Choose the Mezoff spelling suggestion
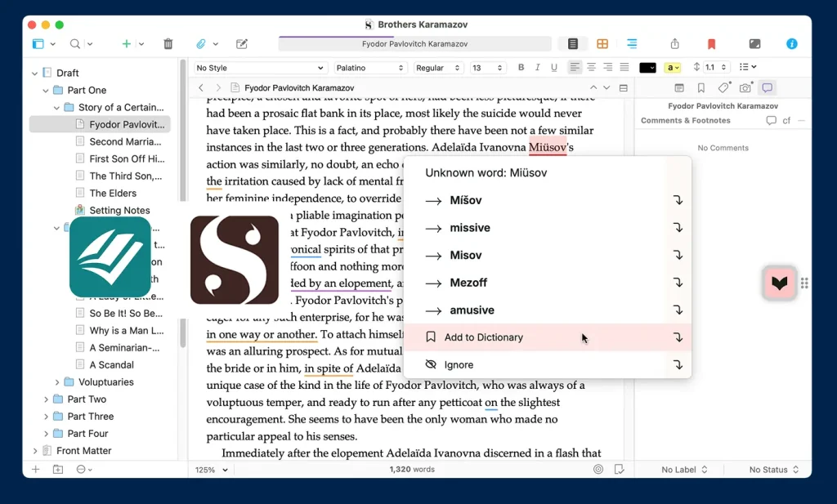The image size is (837, 504). (548, 283)
